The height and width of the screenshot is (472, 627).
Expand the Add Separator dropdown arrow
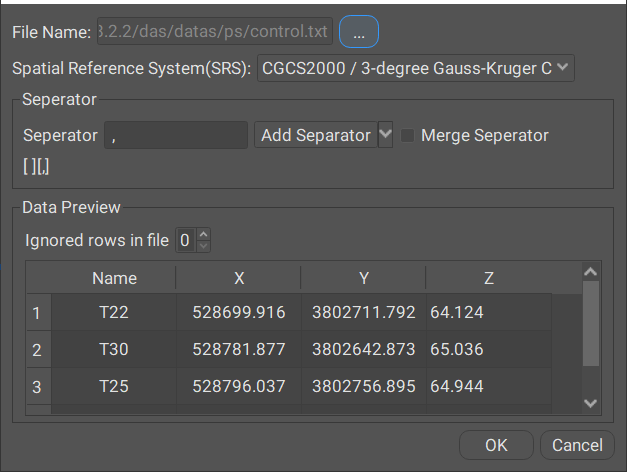[385, 135]
